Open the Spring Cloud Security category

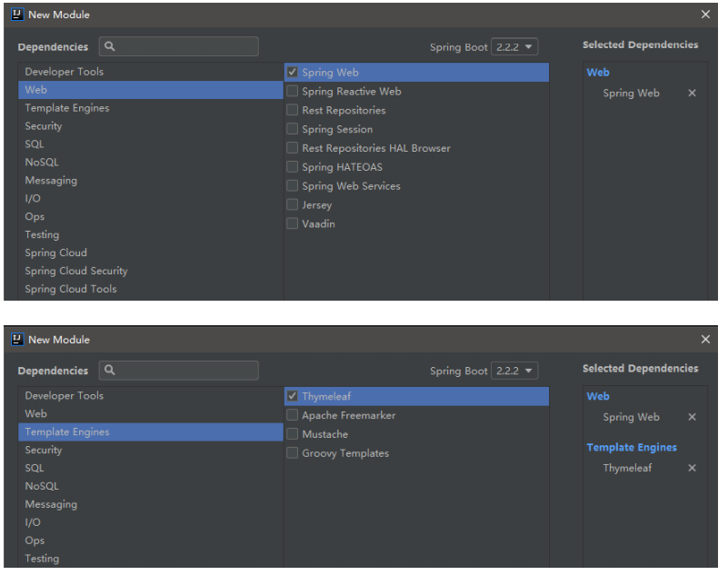(x=151, y=271)
